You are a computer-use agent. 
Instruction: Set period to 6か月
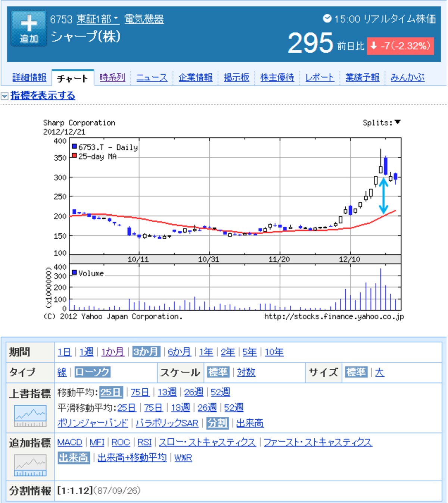point(180,352)
